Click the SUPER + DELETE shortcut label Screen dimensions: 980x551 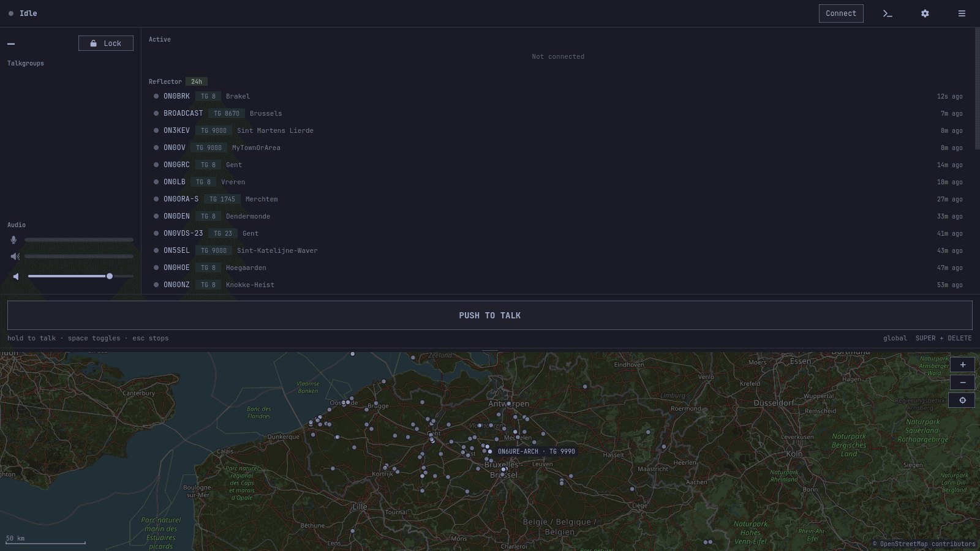click(943, 338)
